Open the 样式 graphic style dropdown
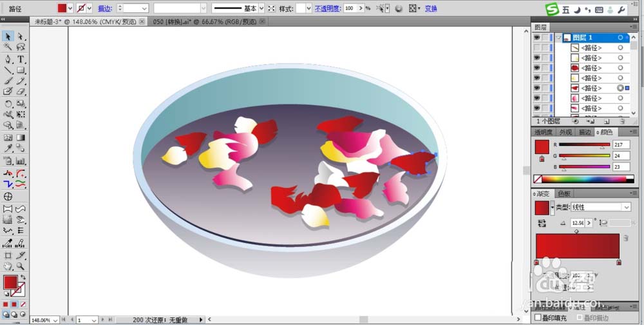Screen dimensions: 644x325 click(x=309, y=8)
